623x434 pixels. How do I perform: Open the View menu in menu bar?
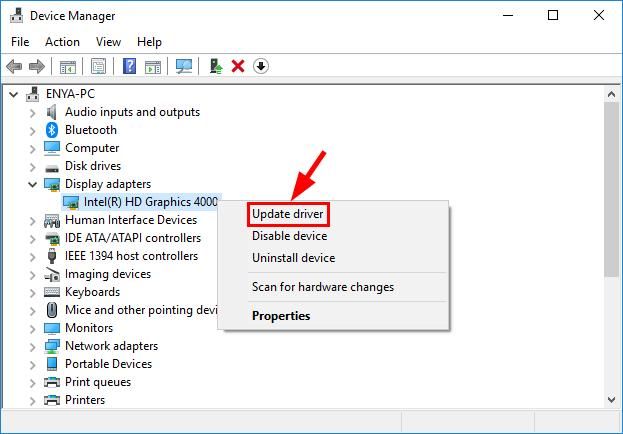pyautogui.click(x=108, y=42)
